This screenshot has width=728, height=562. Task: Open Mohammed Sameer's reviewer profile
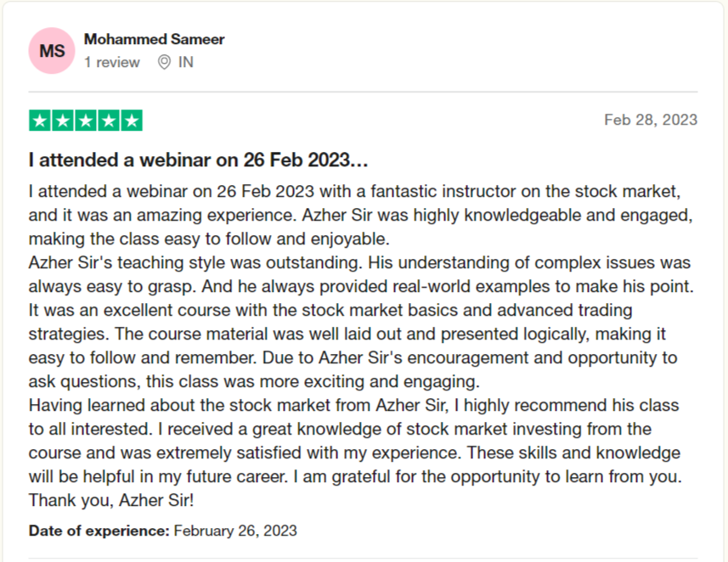click(x=154, y=39)
